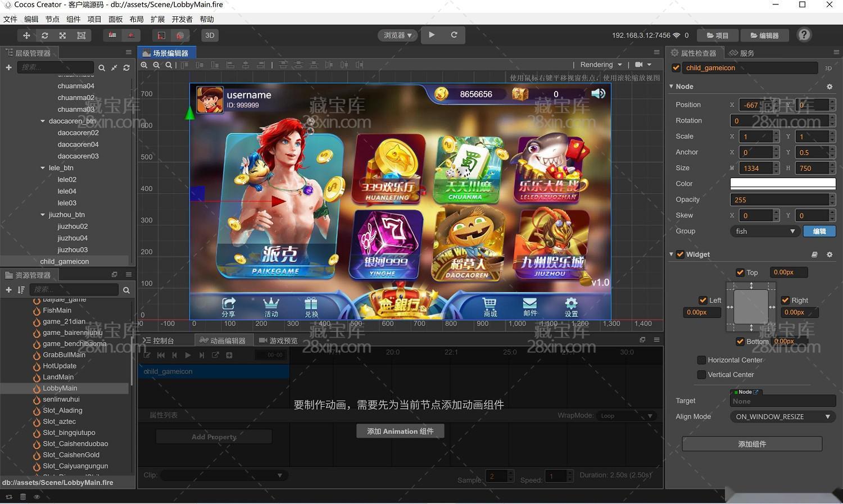Disable the Left anchor checkbox in Widget
The image size is (843, 504).
(x=703, y=300)
